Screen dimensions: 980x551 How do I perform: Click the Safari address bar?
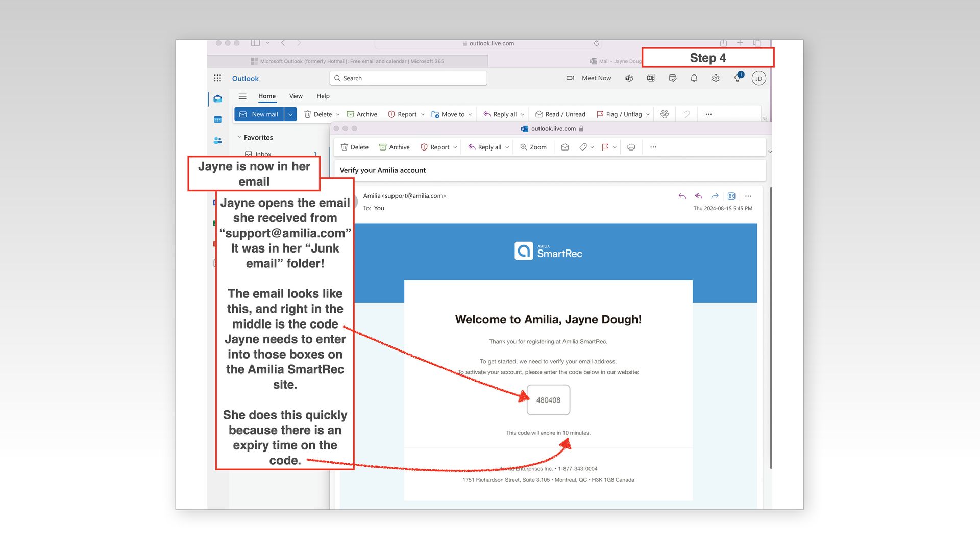(x=488, y=44)
